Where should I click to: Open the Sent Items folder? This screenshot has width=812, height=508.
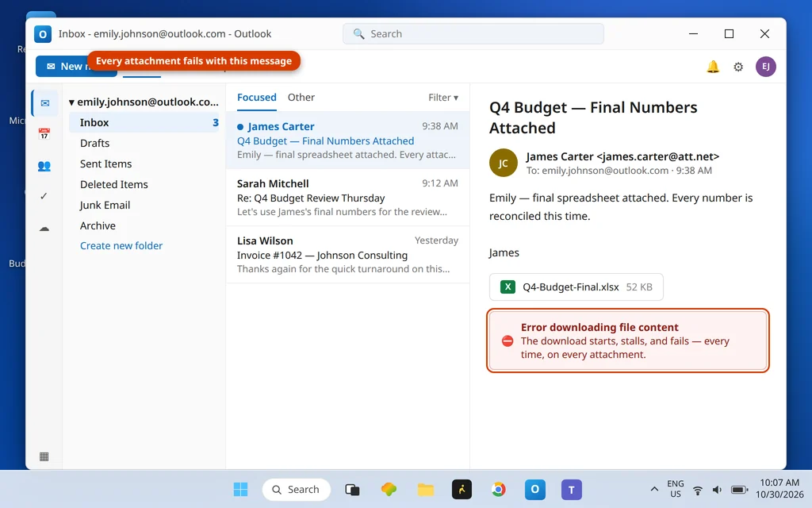coord(144,164)
